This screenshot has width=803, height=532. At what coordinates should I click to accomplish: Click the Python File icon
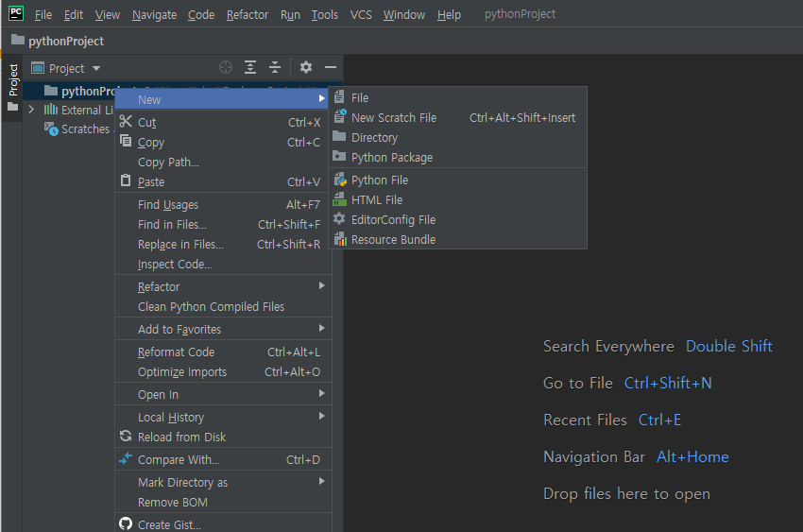pos(340,180)
